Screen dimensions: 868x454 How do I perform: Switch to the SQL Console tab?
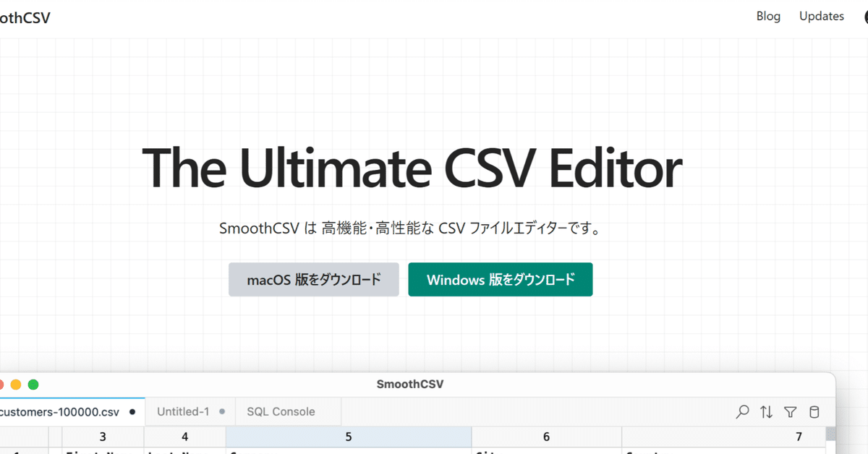tap(281, 411)
